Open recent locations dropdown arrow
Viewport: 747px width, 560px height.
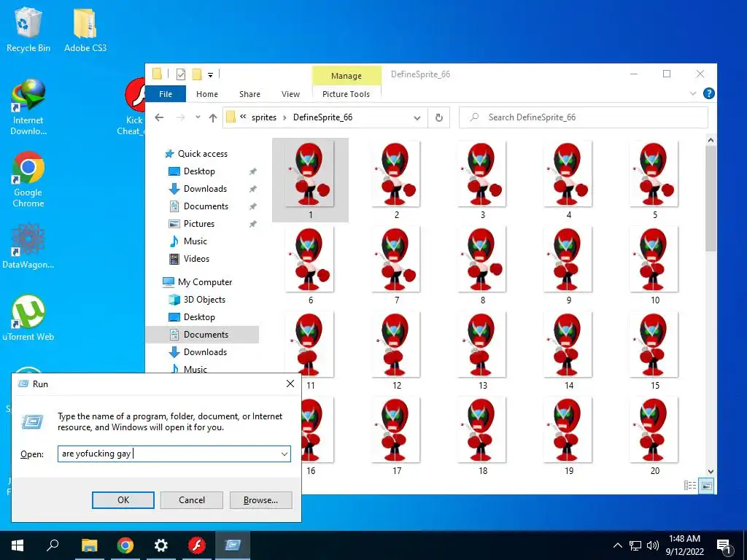198,117
